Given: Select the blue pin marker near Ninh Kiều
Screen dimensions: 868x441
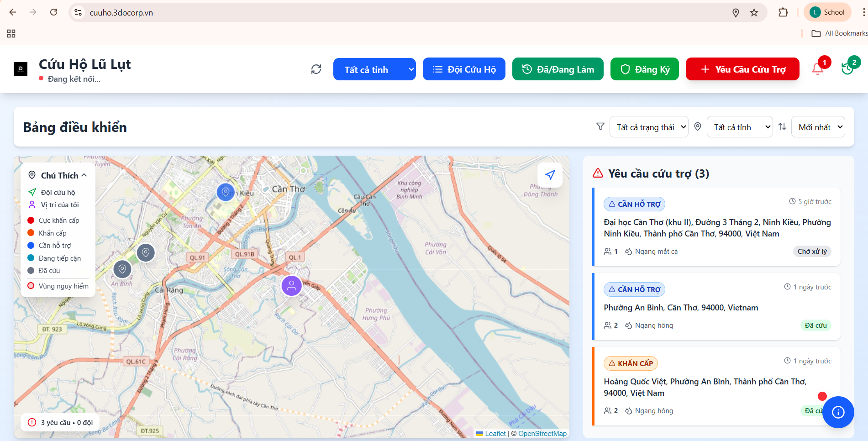Looking at the screenshot, I should tap(225, 192).
